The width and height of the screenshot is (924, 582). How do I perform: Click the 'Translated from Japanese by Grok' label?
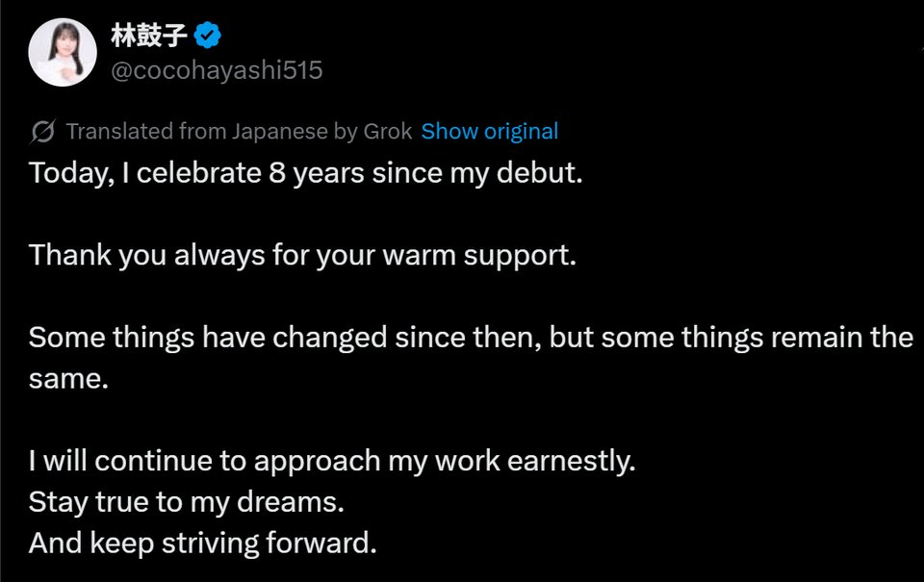click(239, 132)
